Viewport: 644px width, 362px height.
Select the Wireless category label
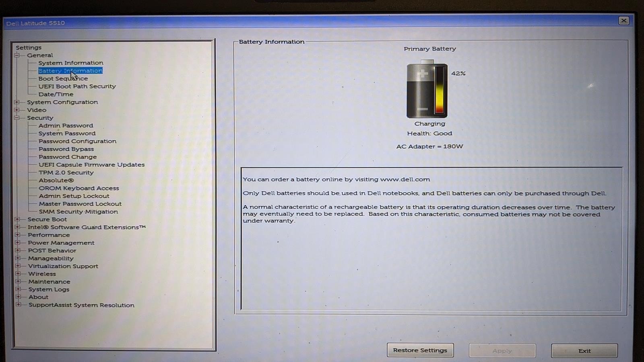[x=42, y=274]
